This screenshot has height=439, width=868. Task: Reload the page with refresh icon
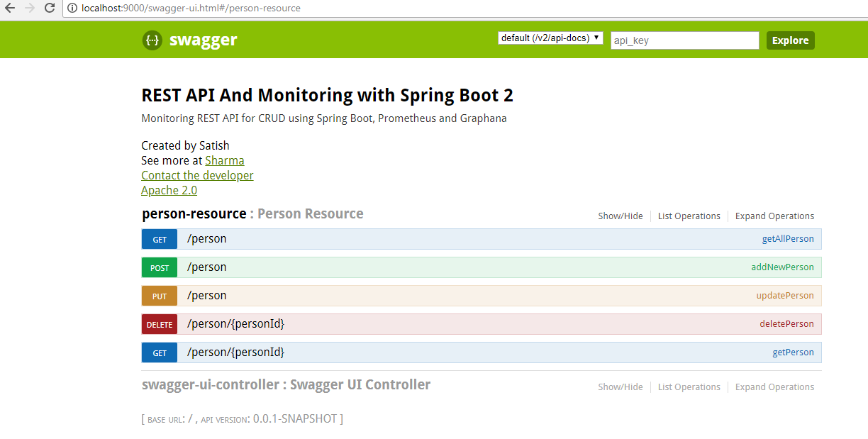click(50, 8)
